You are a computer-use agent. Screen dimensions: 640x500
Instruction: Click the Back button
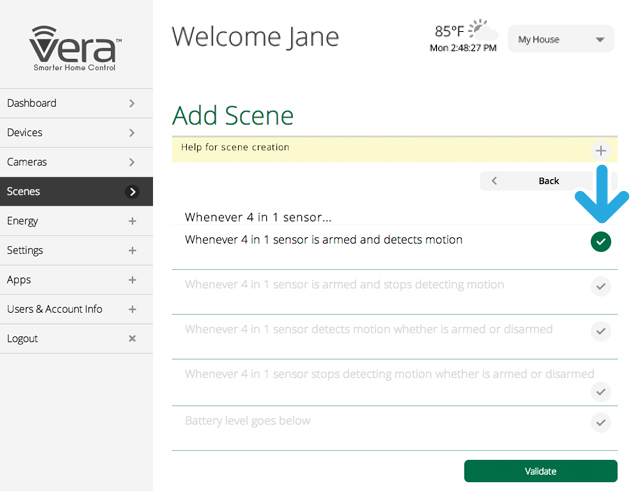pyautogui.click(x=548, y=181)
